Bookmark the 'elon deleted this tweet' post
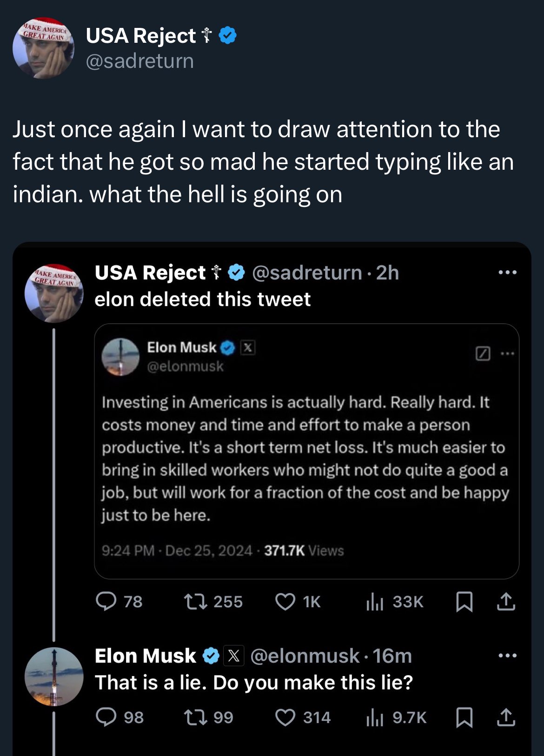Image resolution: width=544 pixels, height=756 pixels. click(464, 602)
